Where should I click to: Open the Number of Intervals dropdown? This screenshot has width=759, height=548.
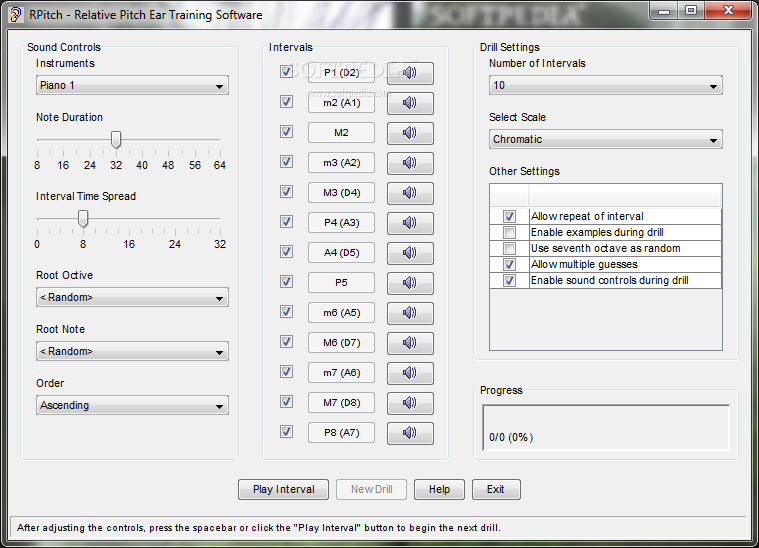coord(606,86)
